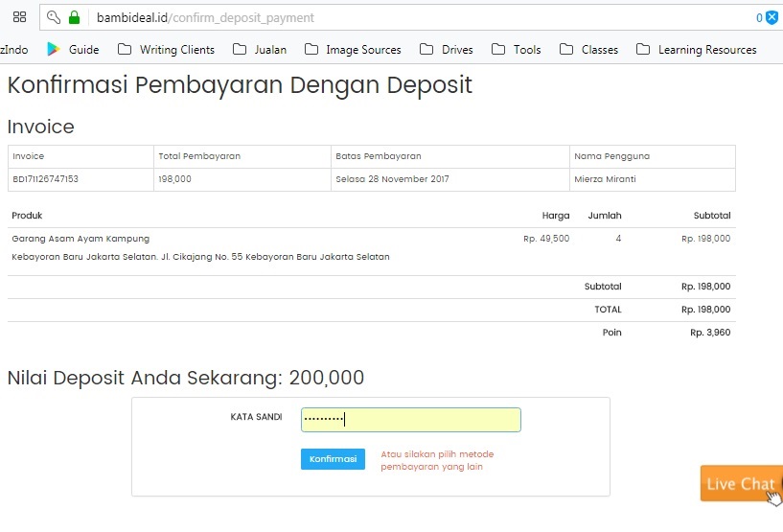Open the link to choose another payment method
783x532 pixels.
tap(437, 460)
